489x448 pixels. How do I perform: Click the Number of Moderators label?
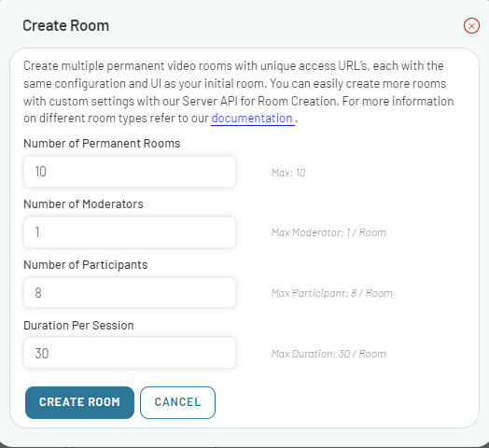[x=83, y=204]
